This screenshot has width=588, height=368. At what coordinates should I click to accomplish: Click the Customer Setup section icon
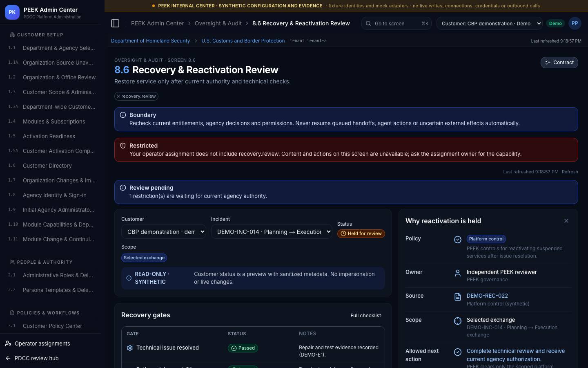pos(12,35)
